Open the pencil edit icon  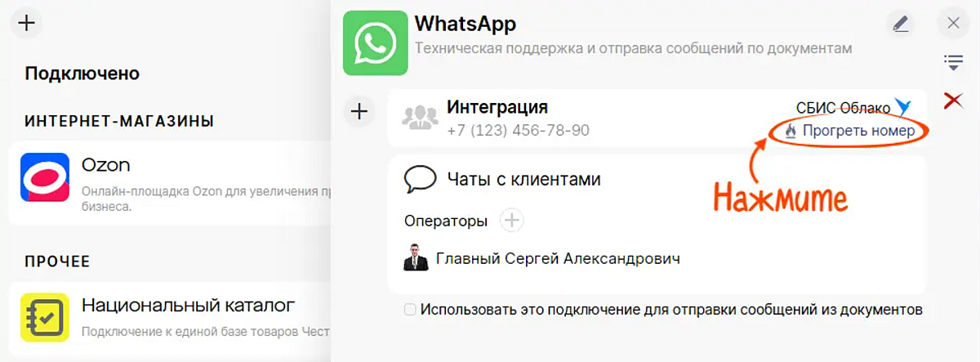[901, 24]
